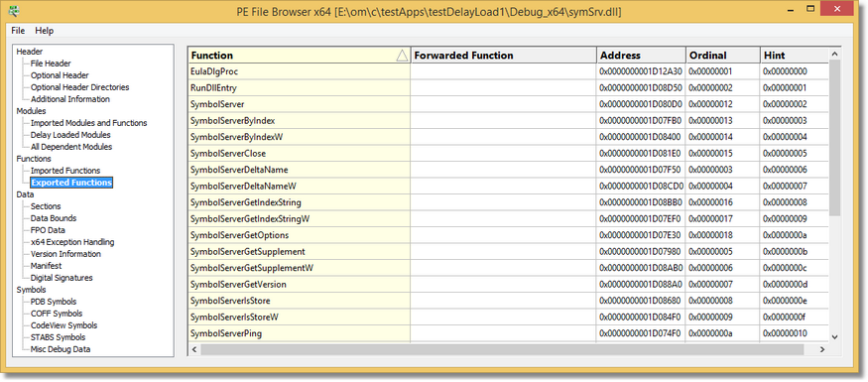Select the SymbolServerClose row
This screenshot has width=868, height=382.
[299, 154]
